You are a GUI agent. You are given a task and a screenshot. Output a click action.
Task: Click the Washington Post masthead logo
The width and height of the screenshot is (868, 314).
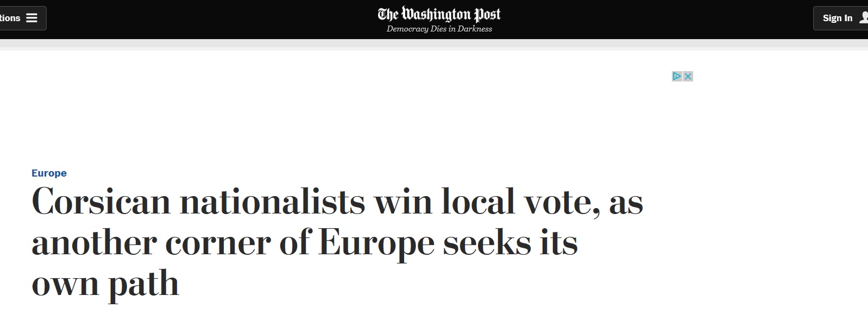point(440,14)
